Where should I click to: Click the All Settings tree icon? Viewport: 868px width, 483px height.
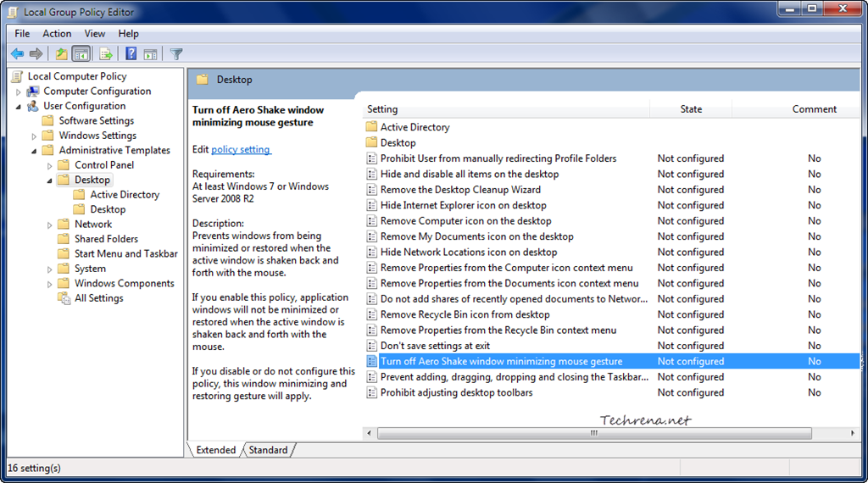click(x=64, y=298)
